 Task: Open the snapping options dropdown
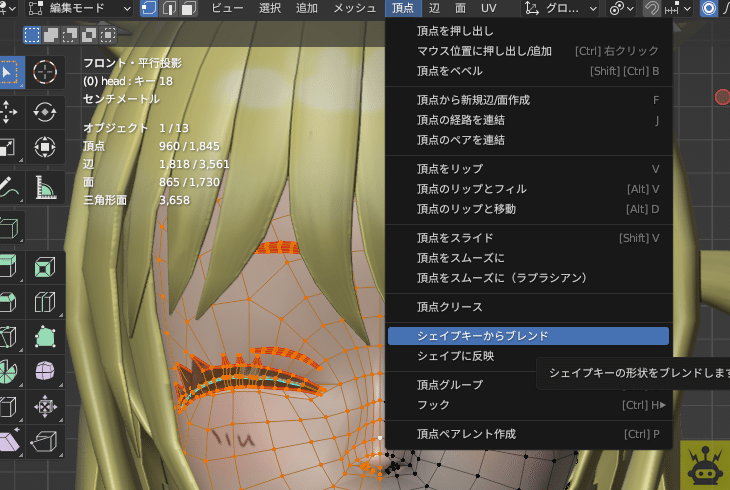click(677, 8)
